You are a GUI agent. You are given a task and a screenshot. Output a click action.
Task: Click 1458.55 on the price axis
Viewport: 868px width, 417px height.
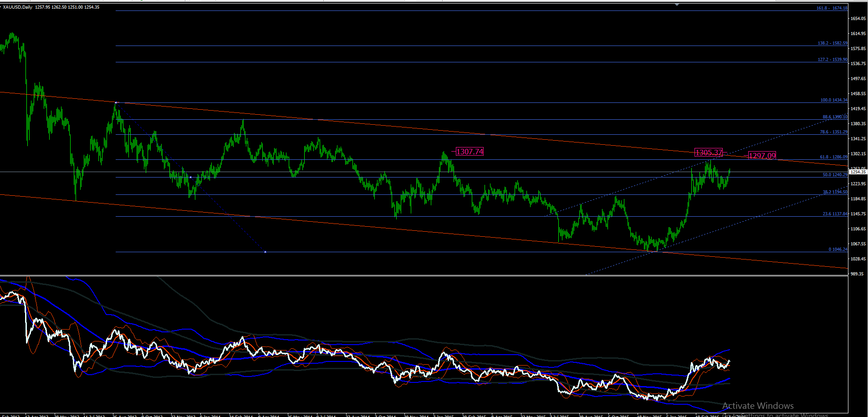click(x=858, y=94)
